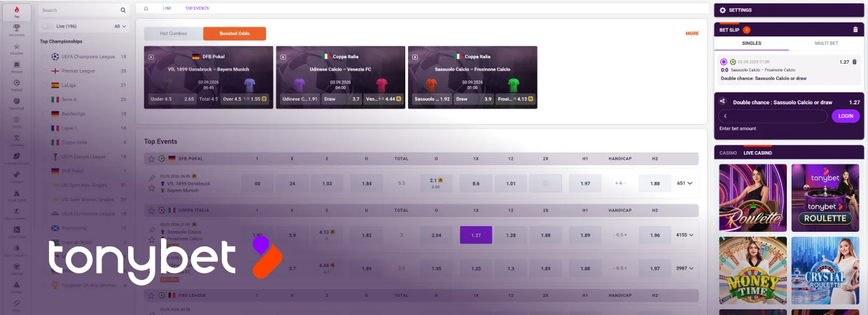Open Boosted icon in left sidebar
The height and width of the screenshot is (315, 868).
tap(16, 66)
